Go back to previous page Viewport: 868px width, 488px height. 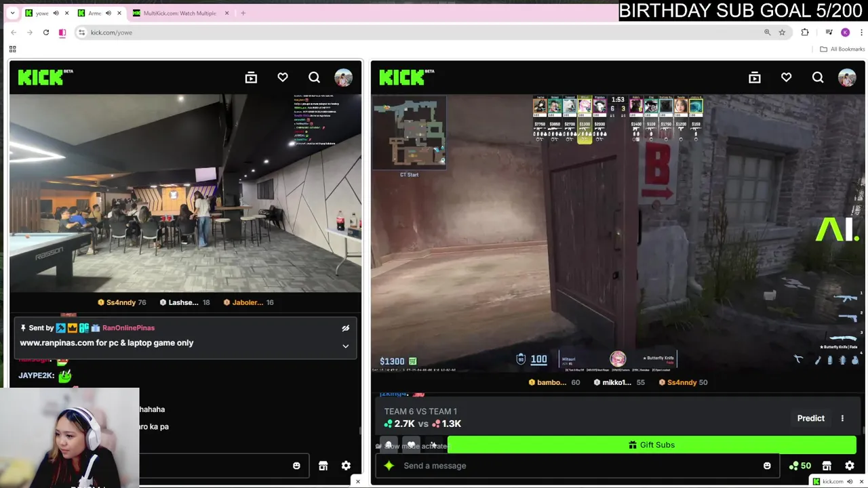click(14, 33)
